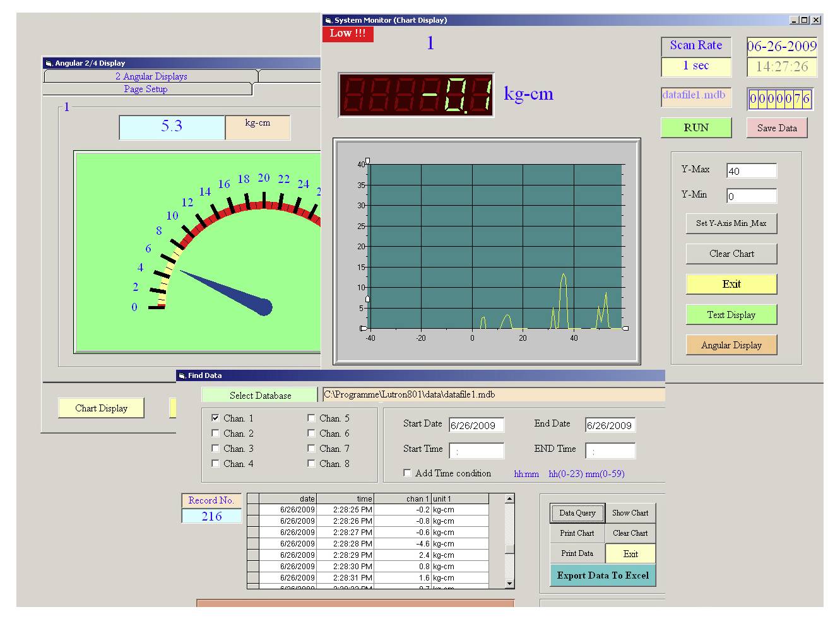Screen dimensions: 840x619
Task: Click the End Date field
Action: 610,425
